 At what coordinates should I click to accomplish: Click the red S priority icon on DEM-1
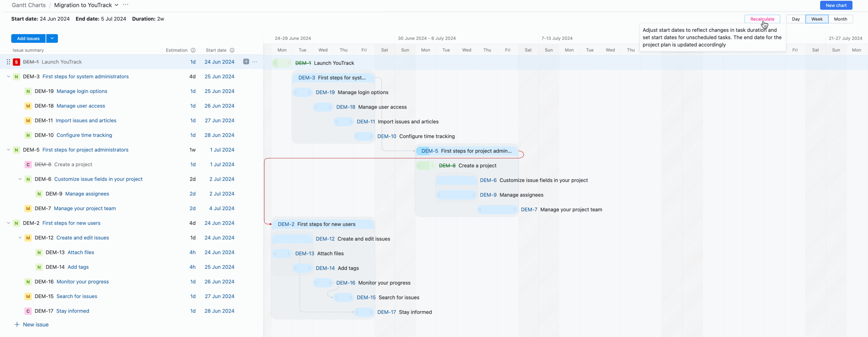(16, 62)
